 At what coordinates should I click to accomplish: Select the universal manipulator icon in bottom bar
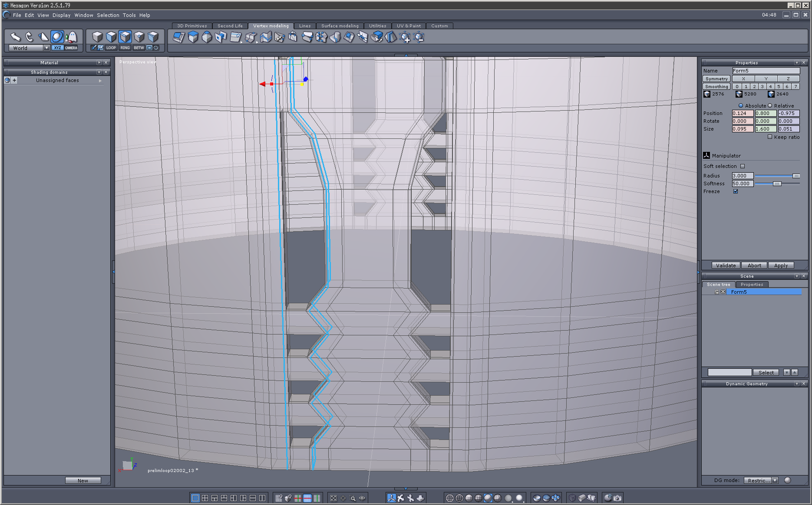[x=391, y=498]
